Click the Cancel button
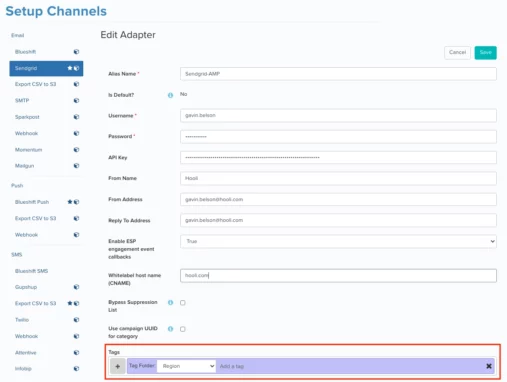The height and width of the screenshot is (382, 507). [457, 53]
